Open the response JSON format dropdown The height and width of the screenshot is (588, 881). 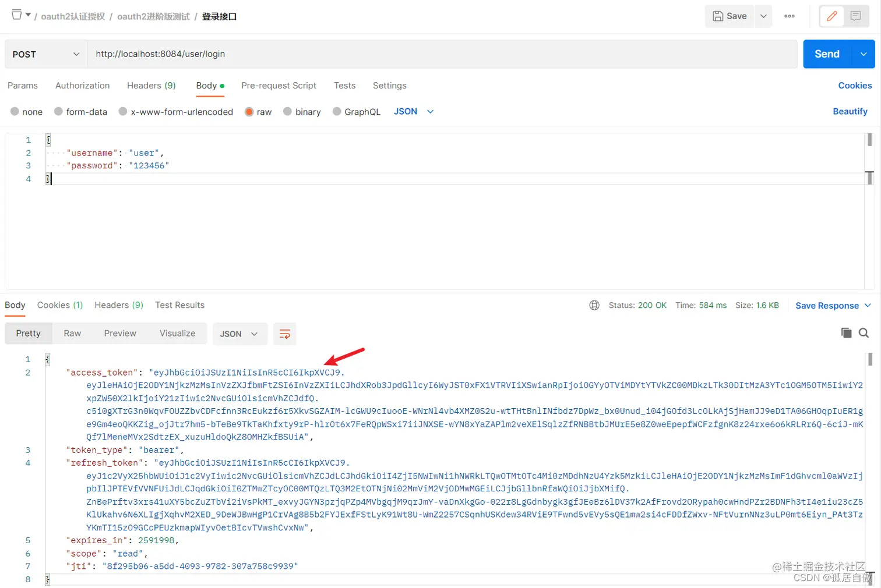point(239,334)
